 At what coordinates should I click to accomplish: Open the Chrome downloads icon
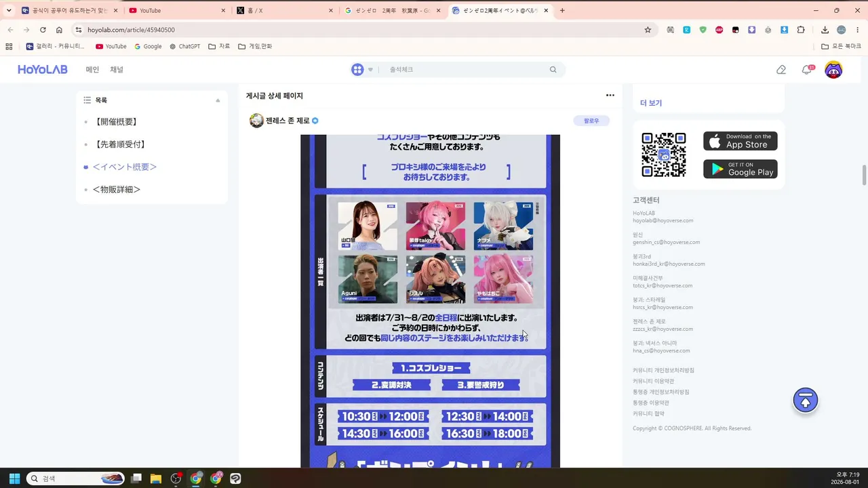tap(825, 30)
